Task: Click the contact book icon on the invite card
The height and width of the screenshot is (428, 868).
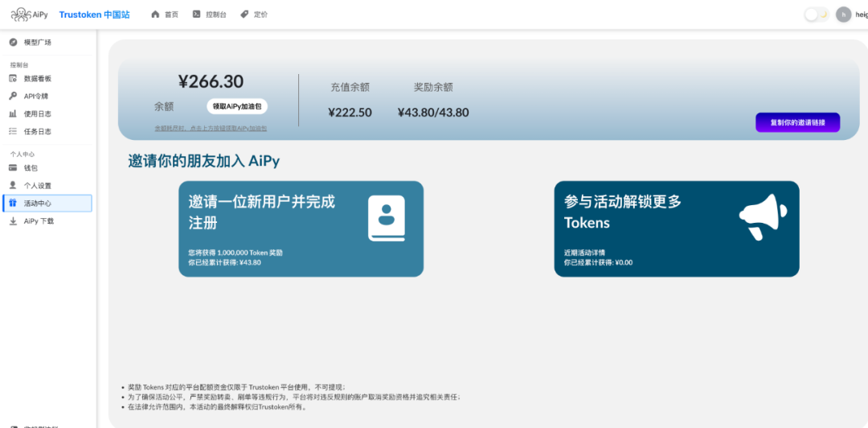Action: tap(387, 219)
